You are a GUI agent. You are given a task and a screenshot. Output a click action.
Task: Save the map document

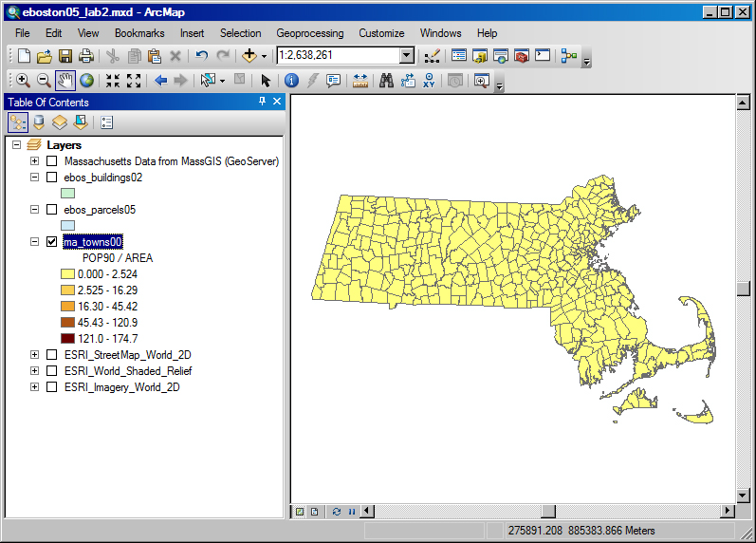65,56
